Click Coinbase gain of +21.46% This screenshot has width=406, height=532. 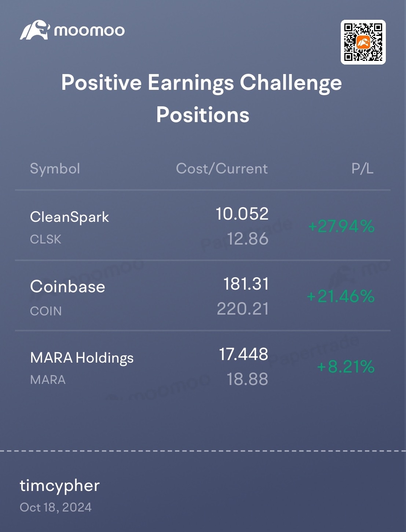click(x=341, y=296)
